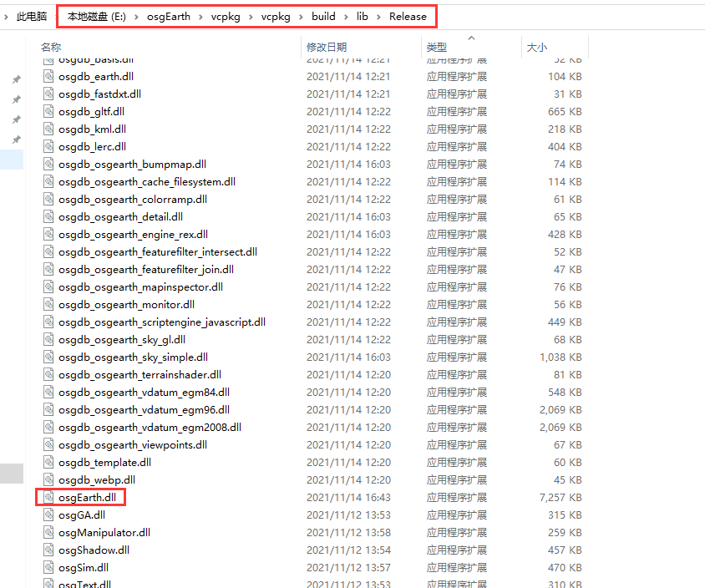Image resolution: width=705 pixels, height=588 pixels.
Task: Click the osgGA.dll file icon
Action: (48, 514)
